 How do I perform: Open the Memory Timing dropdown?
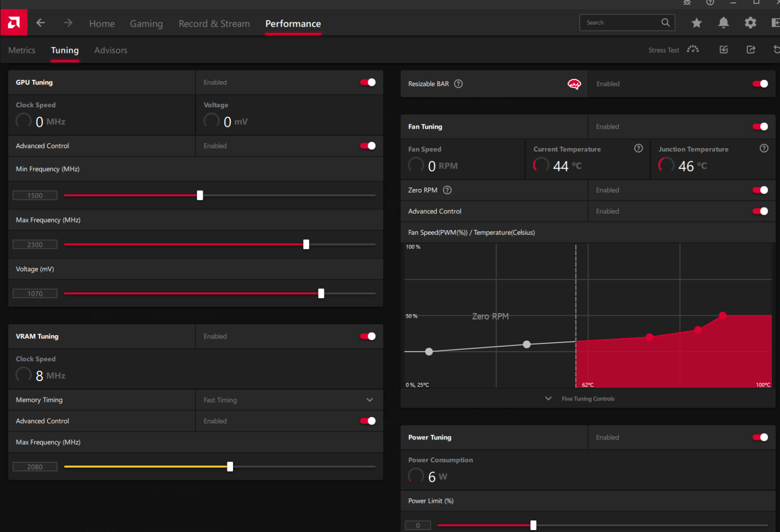coord(289,400)
